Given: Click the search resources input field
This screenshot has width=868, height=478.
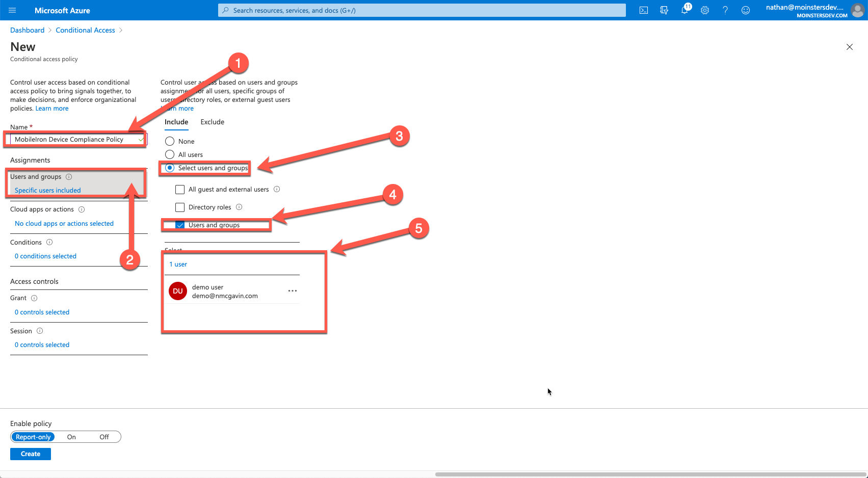Looking at the screenshot, I should [x=422, y=10].
